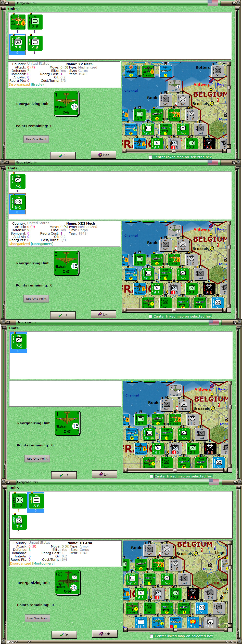Click XI Mech 7-5 unit near Rotterdam on first map
The height and width of the screenshot is (644, 242).
[x=218, y=71]
